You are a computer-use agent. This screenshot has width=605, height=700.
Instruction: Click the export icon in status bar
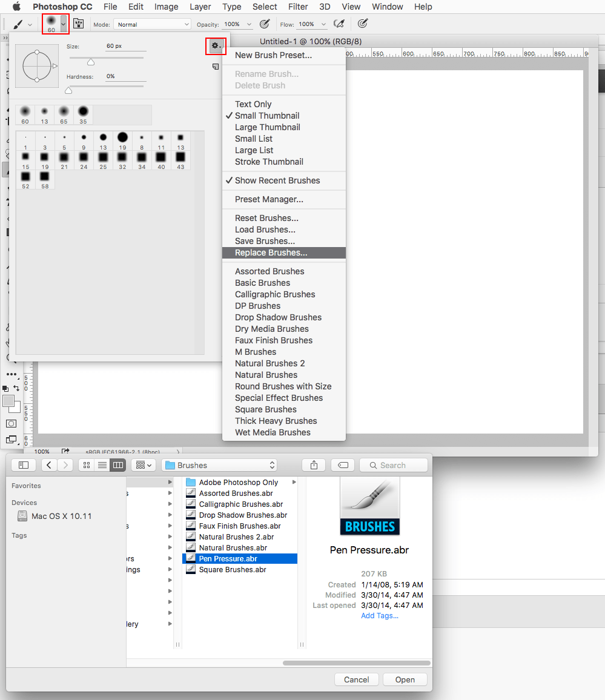[x=65, y=451]
